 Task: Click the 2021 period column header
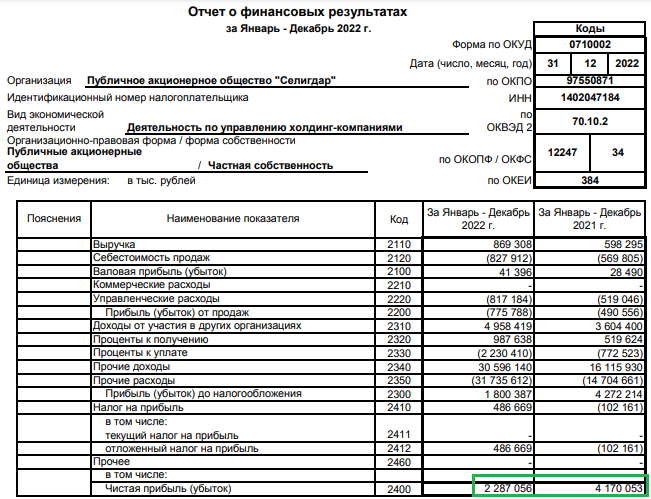pos(590,219)
